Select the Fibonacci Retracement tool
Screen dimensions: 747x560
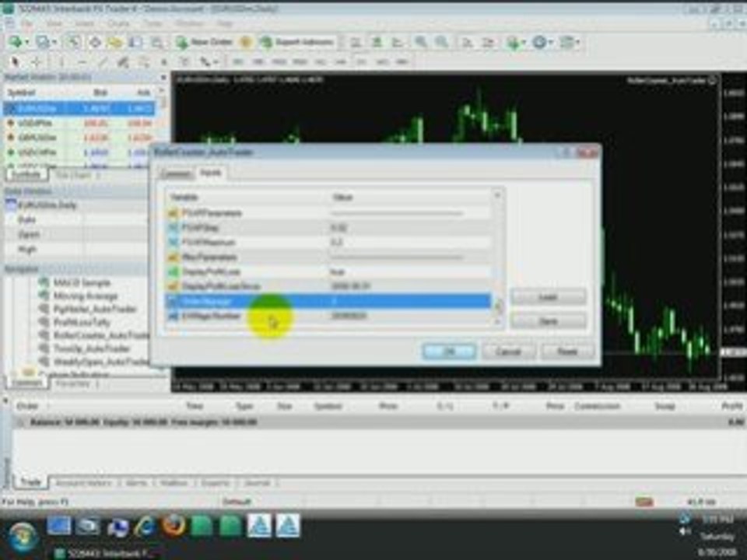pos(143,62)
